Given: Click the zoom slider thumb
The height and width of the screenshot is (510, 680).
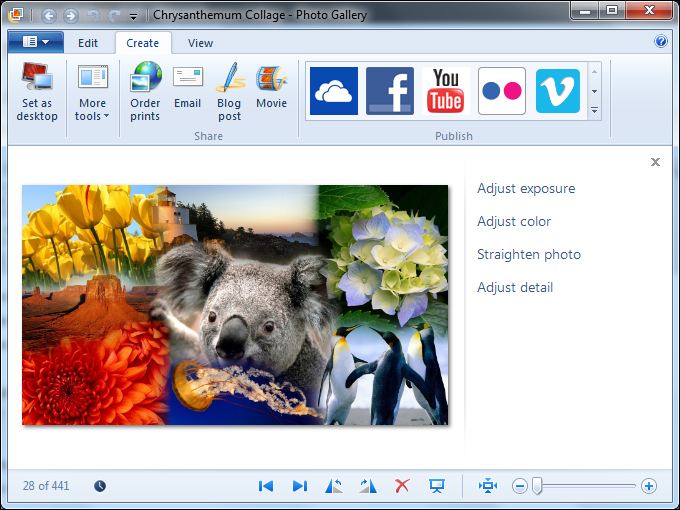Looking at the screenshot, I should [x=537, y=486].
